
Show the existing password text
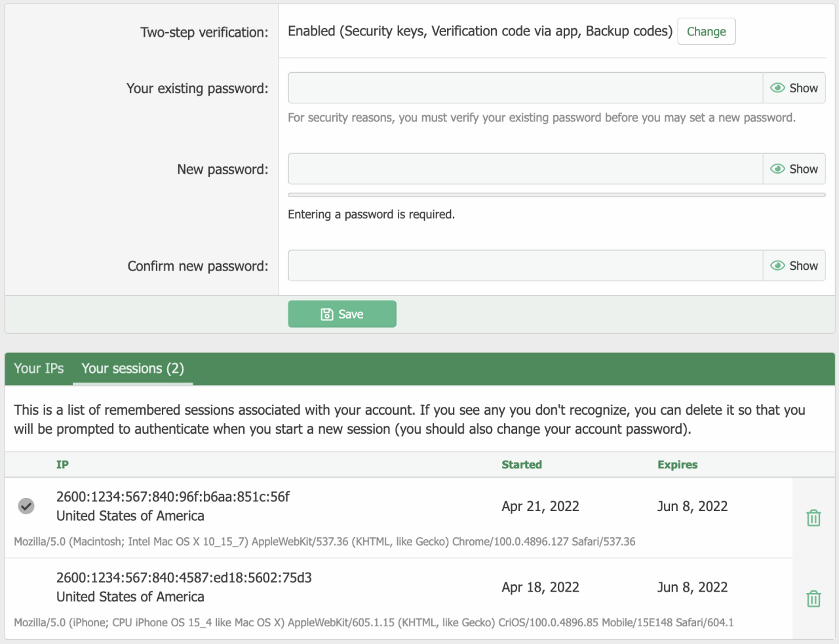coord(794,88)
